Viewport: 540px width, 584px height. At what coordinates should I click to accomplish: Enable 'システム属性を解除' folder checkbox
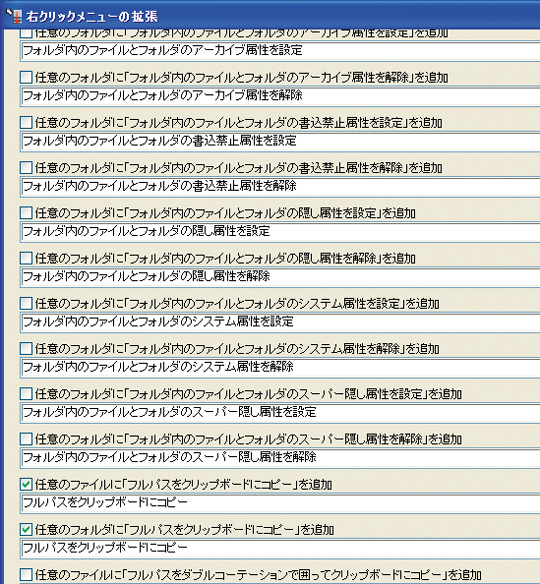pos(26,349)
